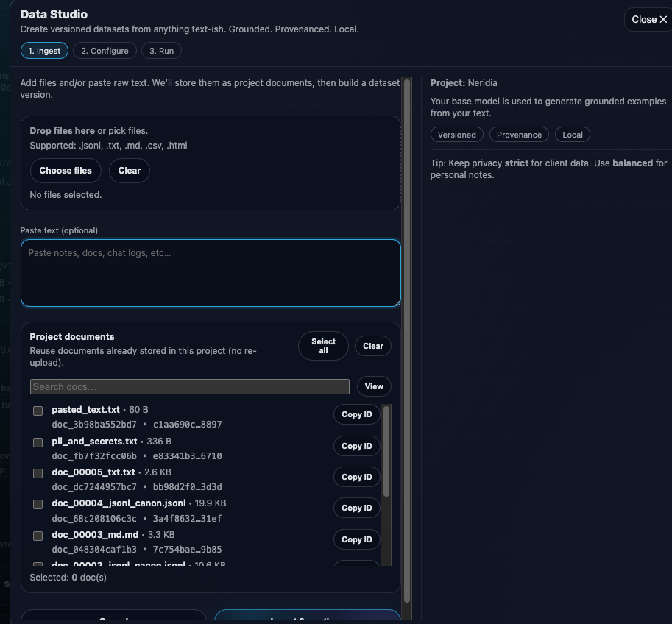The width and height of the screenshot is (672, 624).
Task: Copy ID of pasted_text.txt
Action: point(356,414)
